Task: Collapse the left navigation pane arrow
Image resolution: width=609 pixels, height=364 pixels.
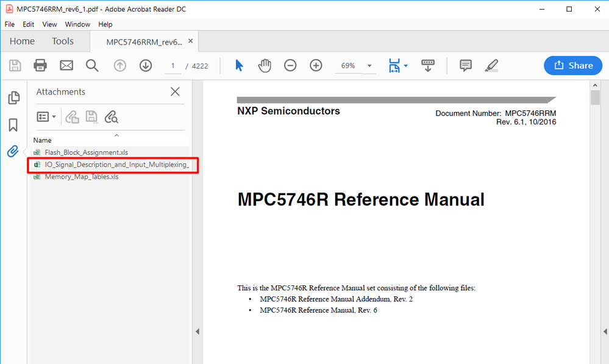Action: [x=198, y=331]
